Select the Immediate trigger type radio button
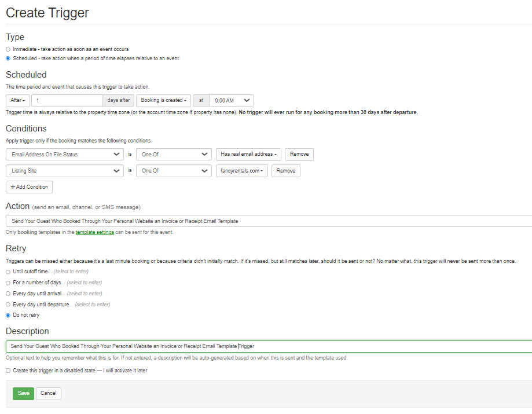Image resolution: width=532 pixels, height=414 pixels. [8, 49]
